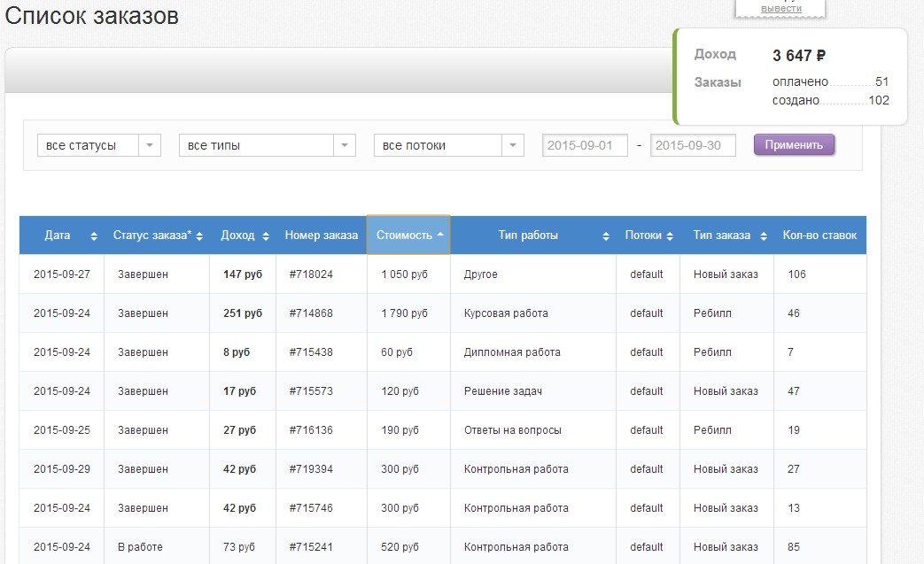This screenshot has width=924, height=564.
Task: Toggle ascending arrow on Стоимость header
Action: click(x=440, y=235)
